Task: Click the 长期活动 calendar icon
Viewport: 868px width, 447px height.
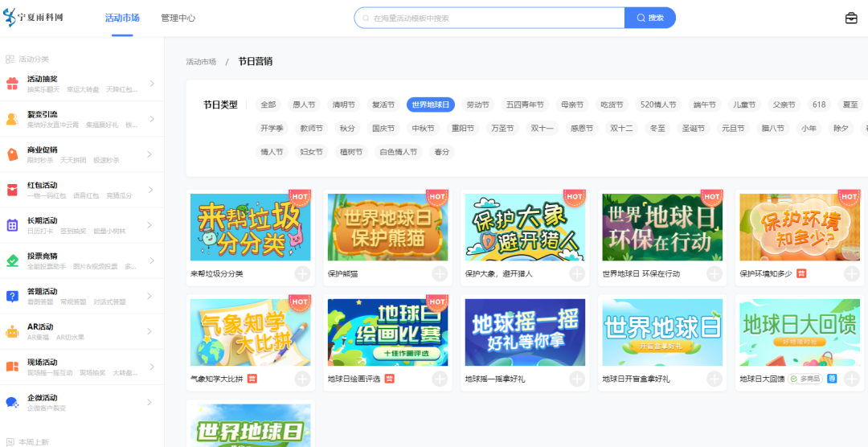Action: (12, 225)
